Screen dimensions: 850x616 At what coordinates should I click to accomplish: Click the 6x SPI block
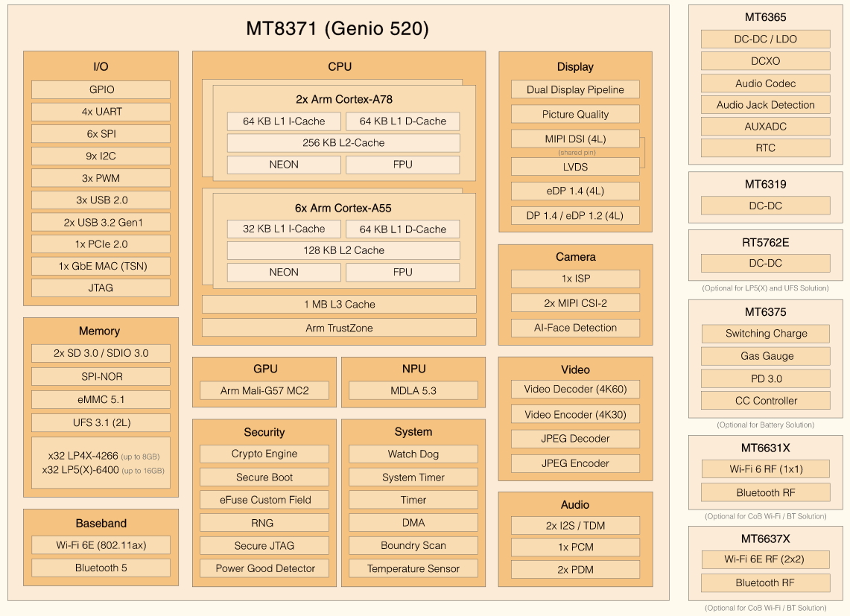point(101,134)
